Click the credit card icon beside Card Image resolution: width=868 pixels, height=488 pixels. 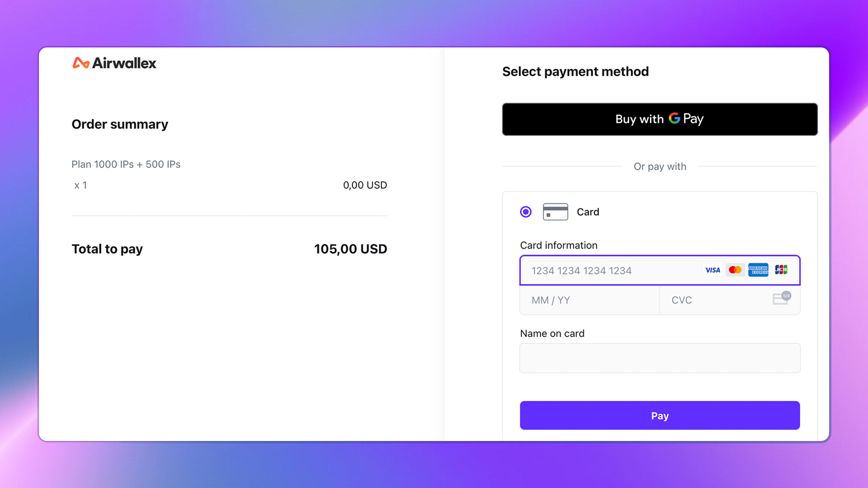pos(555,212)
